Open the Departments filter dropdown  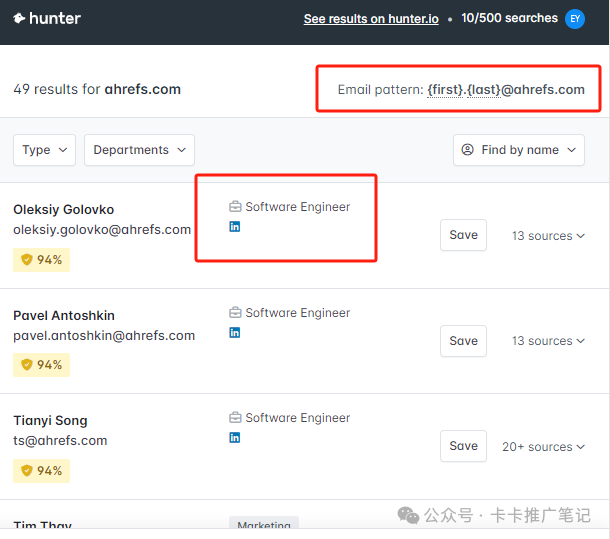point(139,150)
